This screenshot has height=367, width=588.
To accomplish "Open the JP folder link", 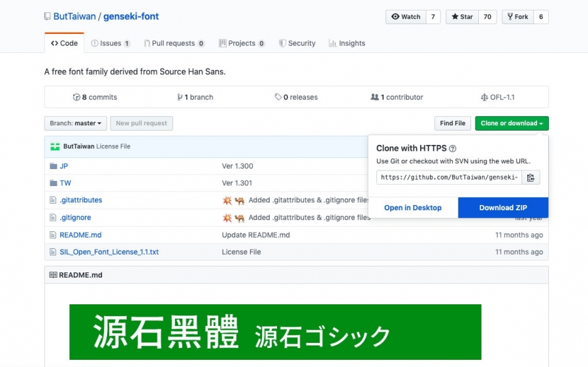I will (64, 166).
